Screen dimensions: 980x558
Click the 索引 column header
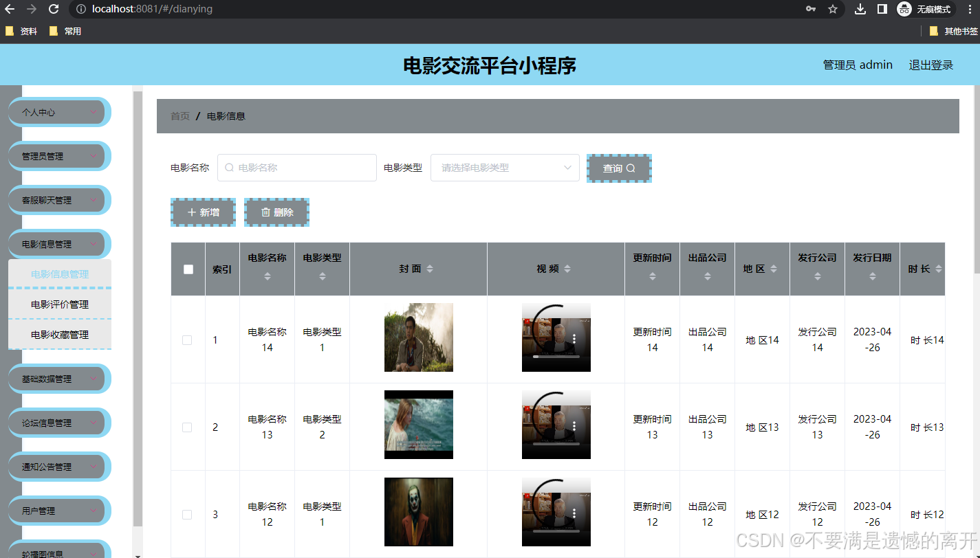click(x=222, y=269)
